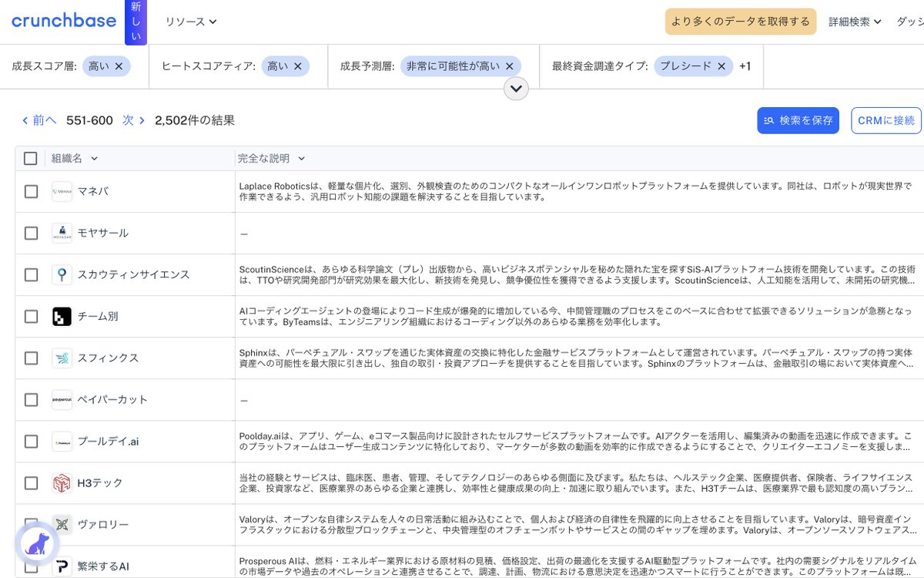
Task: Select the ヴァロリー row checkbox
Action: [x=31, y=524]
